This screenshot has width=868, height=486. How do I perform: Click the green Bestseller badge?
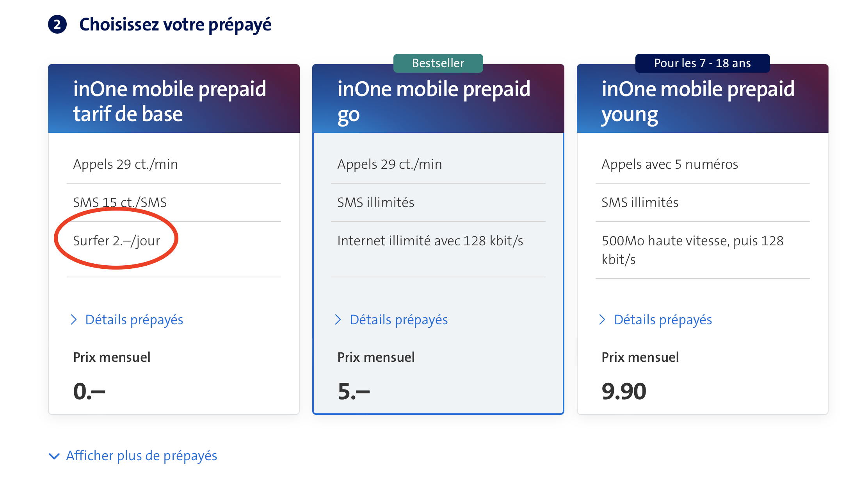pos(438,63)
